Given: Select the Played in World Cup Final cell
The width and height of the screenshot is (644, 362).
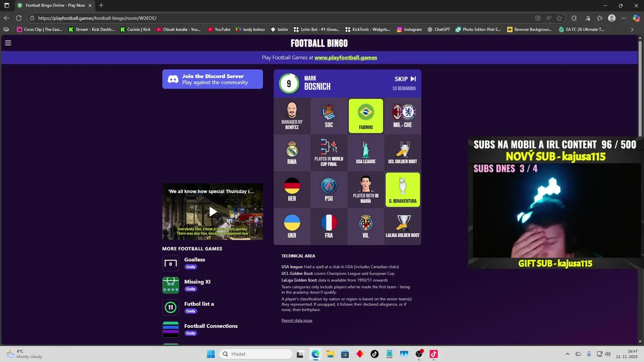Looking at the screenshot, I should pyautogui.click(x=329, y=153).
